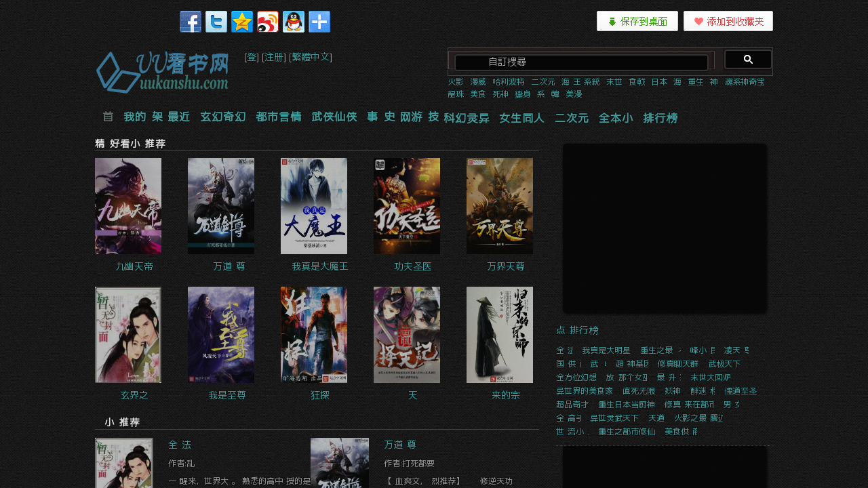Viewport: 868px width, 488px height.
Task: Open the 注册 register link
Action: [x=274, y=57]
